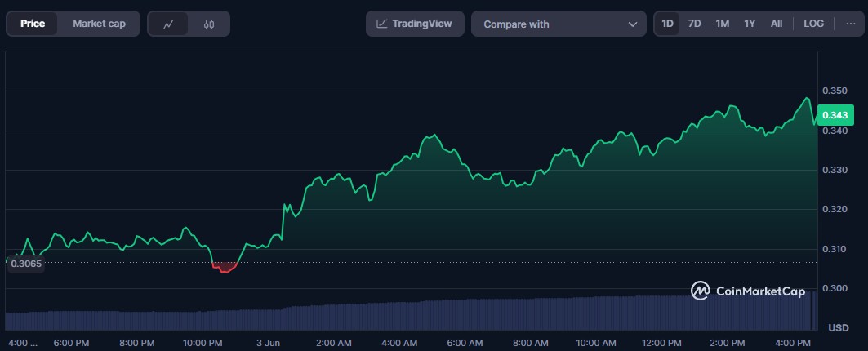This screenshot has height=351, width=868.
Task: Choose the 1Y time range
Action: point(749,24)
